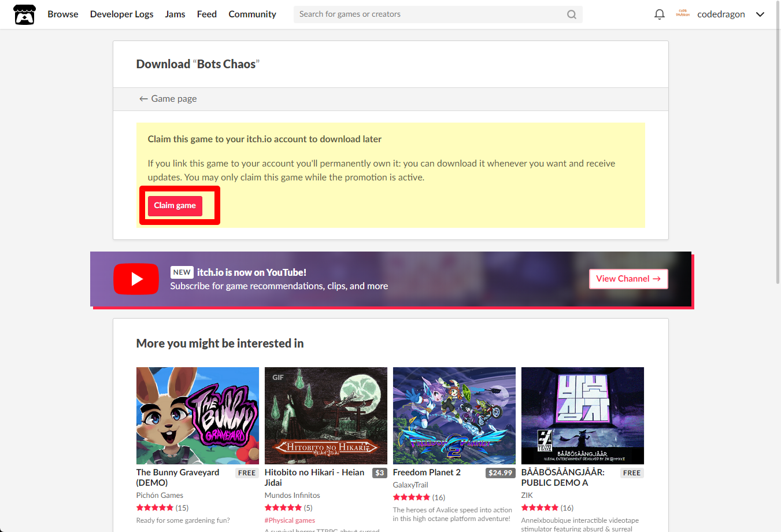The height and width of the screenshot is (532, 781).
Task: Click the $24.99 price tag
Action: [500, 473]
